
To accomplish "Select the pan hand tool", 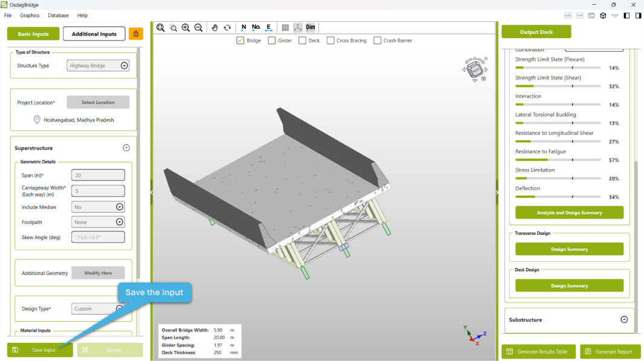I will pos(214,28).
